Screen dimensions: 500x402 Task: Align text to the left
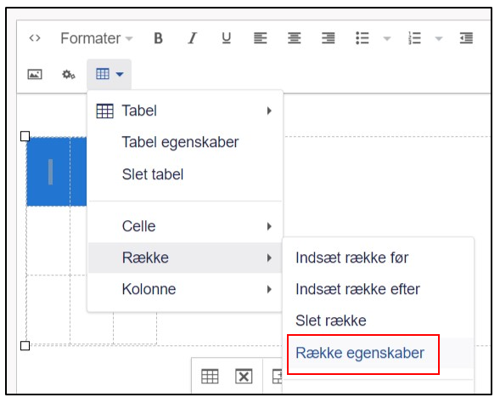click(260, 38)
